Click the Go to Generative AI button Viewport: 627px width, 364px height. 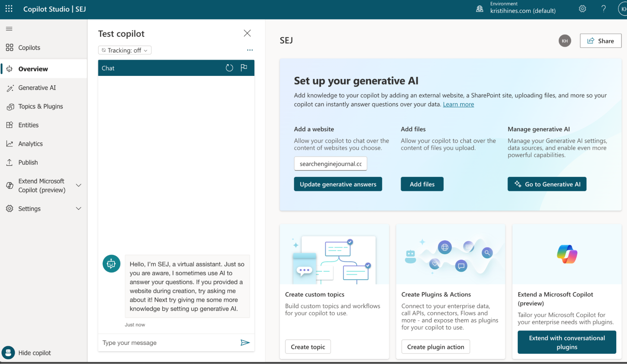click(547, 183)
